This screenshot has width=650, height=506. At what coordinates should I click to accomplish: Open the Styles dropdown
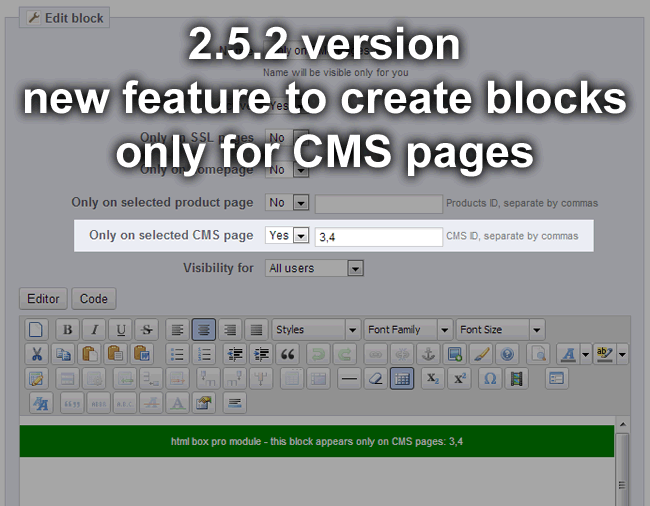coord(316,329)
